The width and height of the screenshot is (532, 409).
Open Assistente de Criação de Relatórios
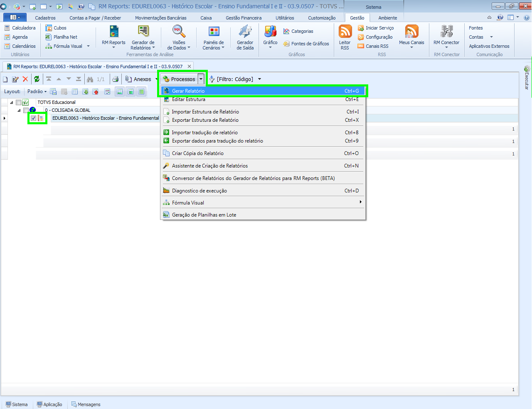[263, 165]
